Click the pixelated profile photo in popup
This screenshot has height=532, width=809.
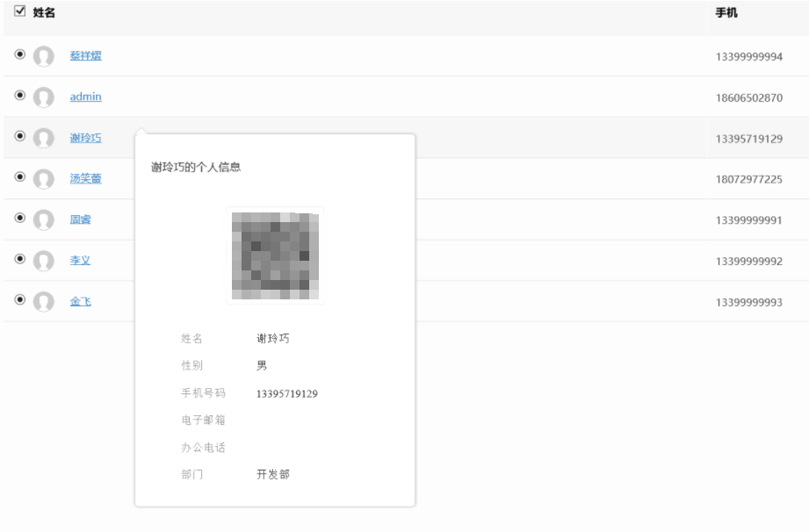(x=275, y=255)
